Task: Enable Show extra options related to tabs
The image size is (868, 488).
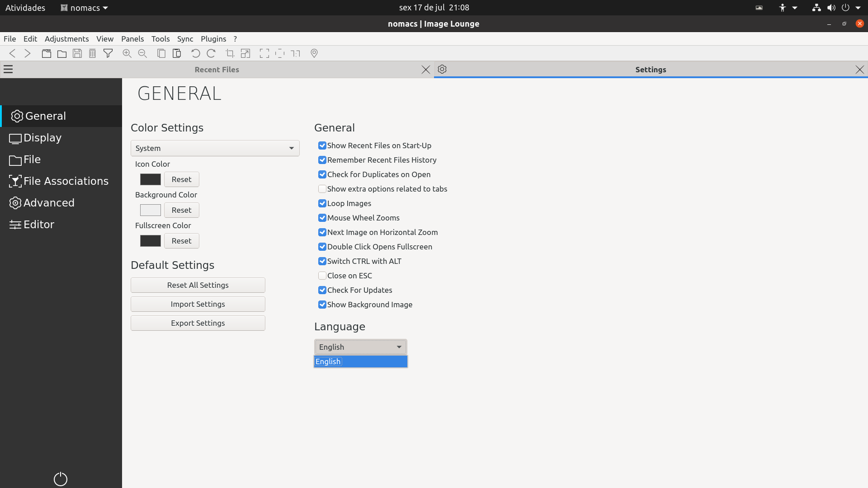Action: (322, 189)
